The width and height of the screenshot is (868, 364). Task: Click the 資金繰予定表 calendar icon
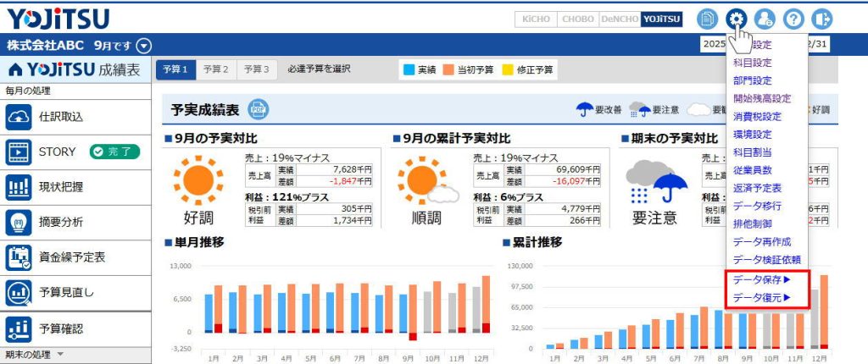pyautogui.click(x=19, y=257)
